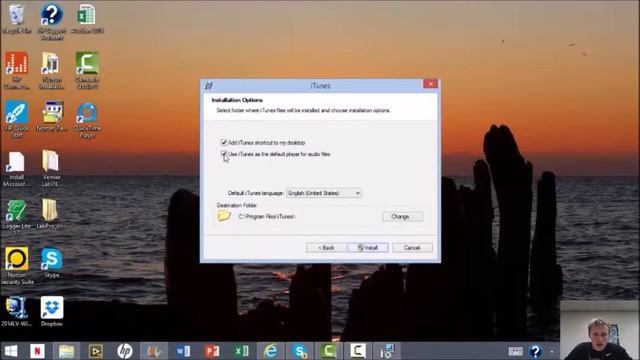
Task: Open the Install Microsoft desktop shortcut
Action: 16,169
